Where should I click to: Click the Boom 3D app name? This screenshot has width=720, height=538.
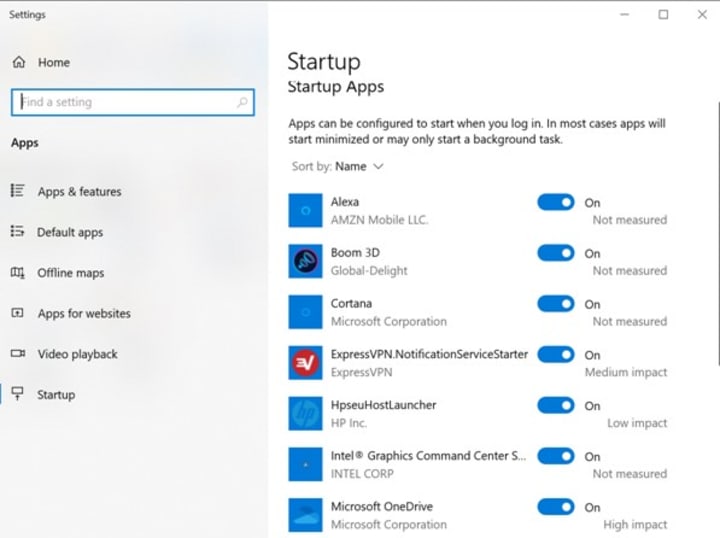point(355,252)
